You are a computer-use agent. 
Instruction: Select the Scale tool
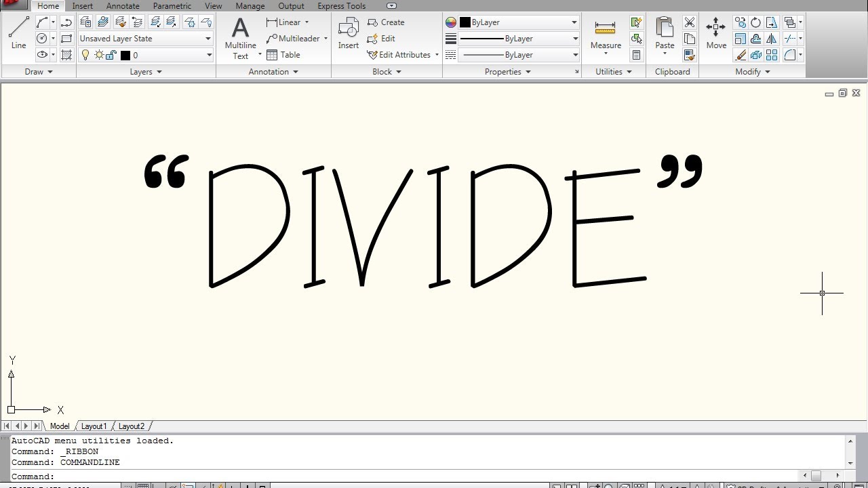[x=741, y=39]
